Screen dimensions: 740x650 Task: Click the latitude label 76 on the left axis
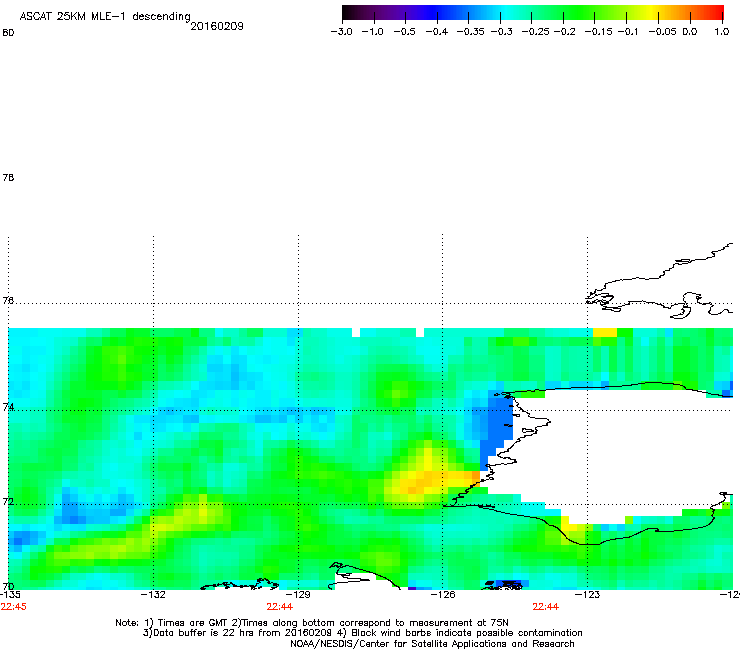[x=8, y=300]
